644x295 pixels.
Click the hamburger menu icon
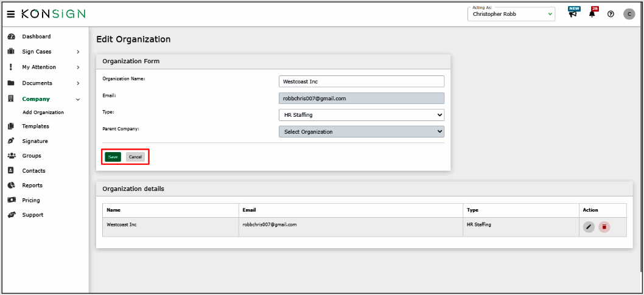tap(11, 14)
